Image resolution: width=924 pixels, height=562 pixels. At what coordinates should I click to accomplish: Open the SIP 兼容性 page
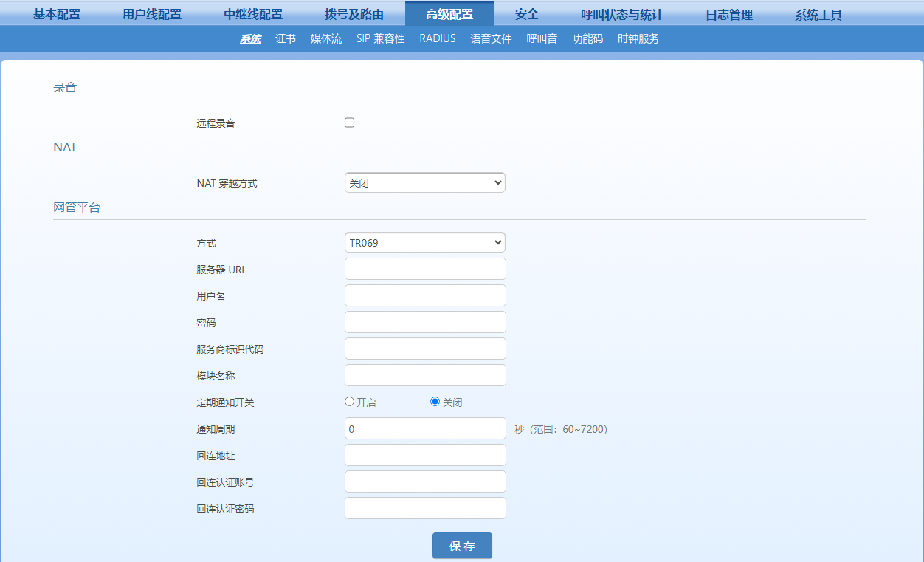[x=381, y=38]
